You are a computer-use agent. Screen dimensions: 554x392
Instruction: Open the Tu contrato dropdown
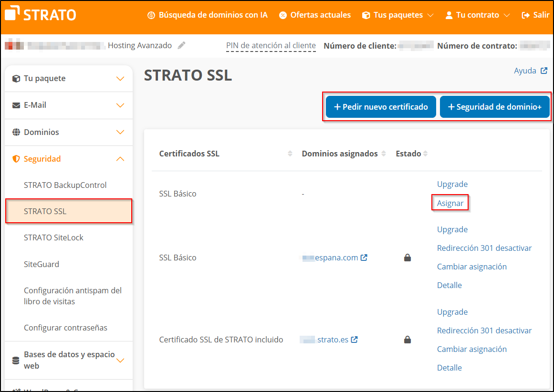point(477,15)
